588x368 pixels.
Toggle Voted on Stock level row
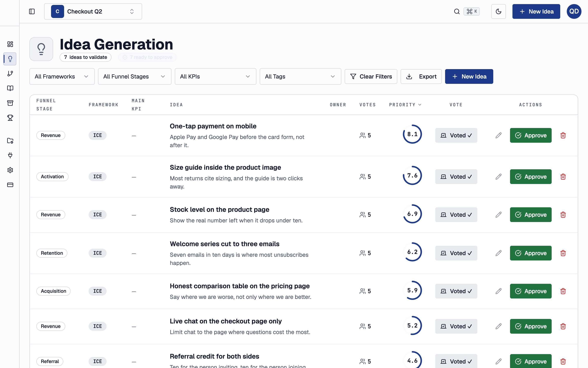456,215
